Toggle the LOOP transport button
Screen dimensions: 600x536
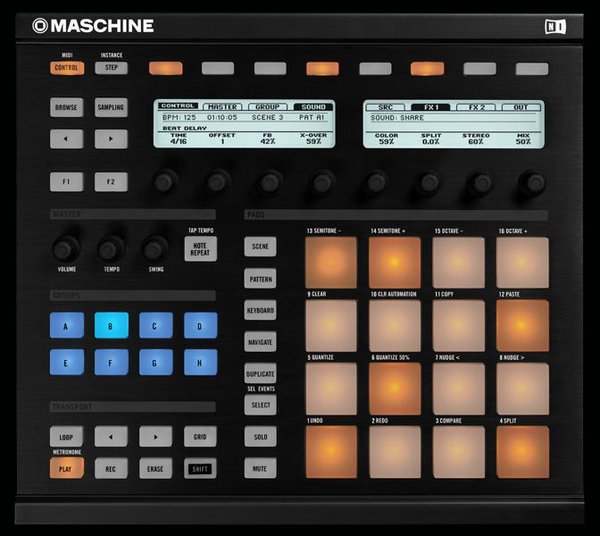pos(67,437)
